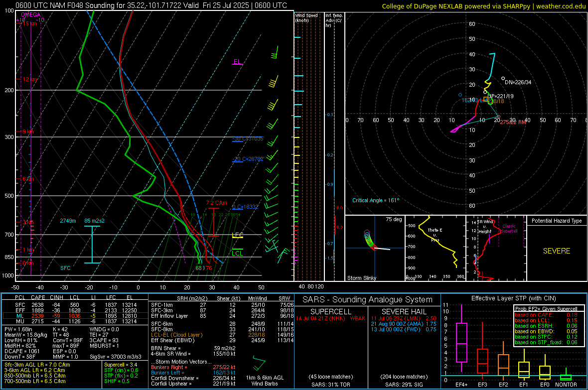This screenshot has width=588, height=390.
Task: Click the PW = 1.68in value
Action: (18, 329)
